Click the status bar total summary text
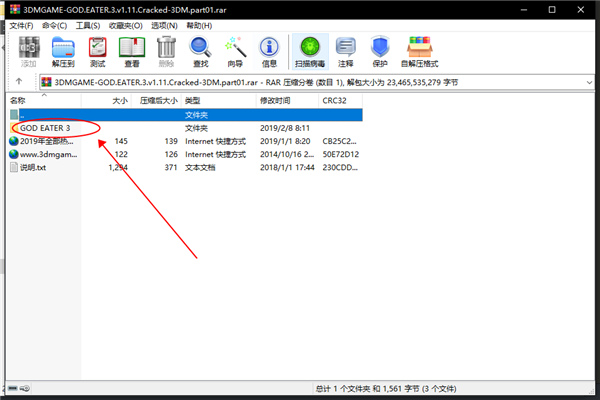The height and width of the screenshot is (400, 600). pyautogui.click(x=386, y=389)
